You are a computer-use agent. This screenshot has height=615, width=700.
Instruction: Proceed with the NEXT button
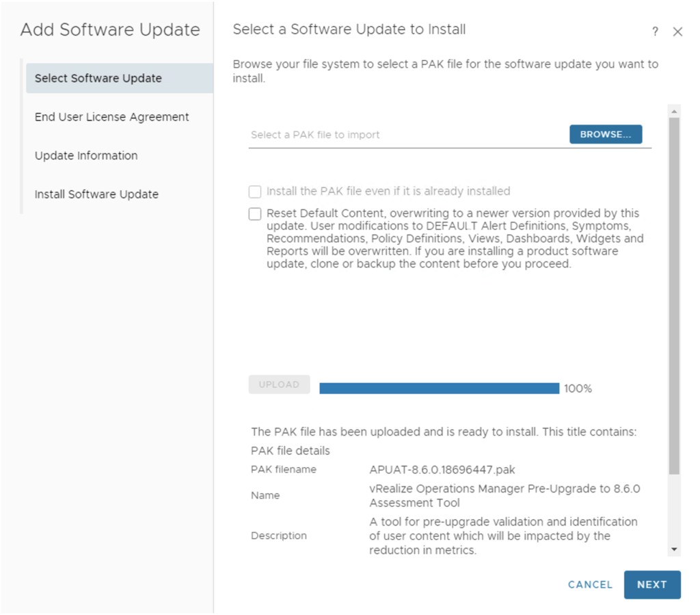point(652,585)
